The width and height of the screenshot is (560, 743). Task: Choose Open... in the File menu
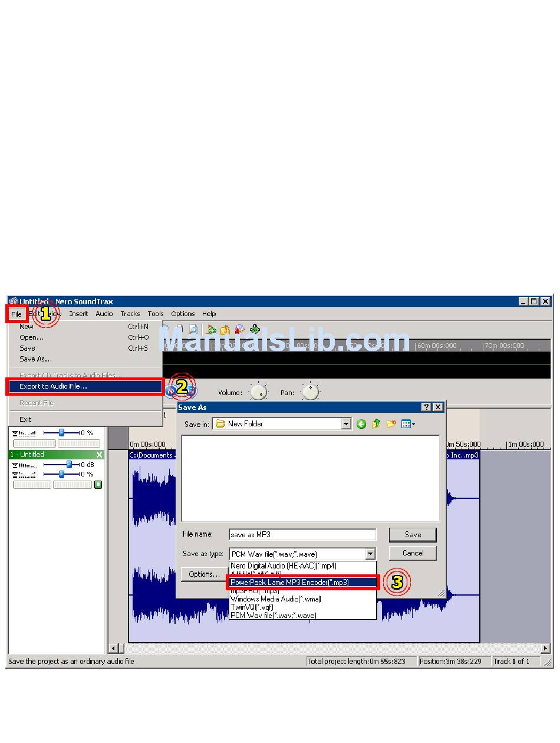85,338
